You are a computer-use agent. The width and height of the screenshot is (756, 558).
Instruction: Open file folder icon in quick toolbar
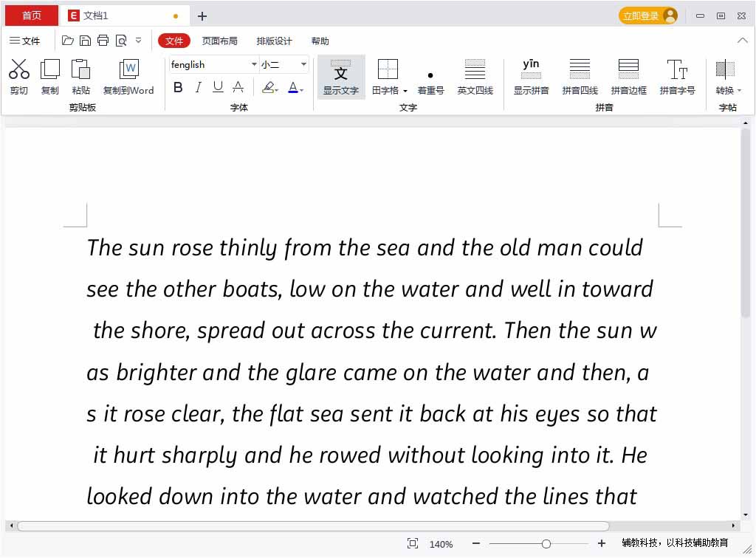coord(67,41)
